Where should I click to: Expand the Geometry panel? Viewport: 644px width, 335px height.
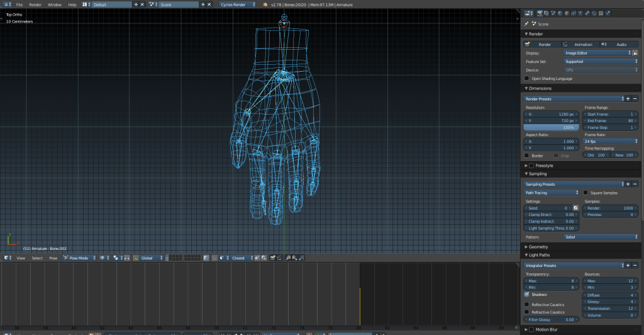tap(538, 247)
